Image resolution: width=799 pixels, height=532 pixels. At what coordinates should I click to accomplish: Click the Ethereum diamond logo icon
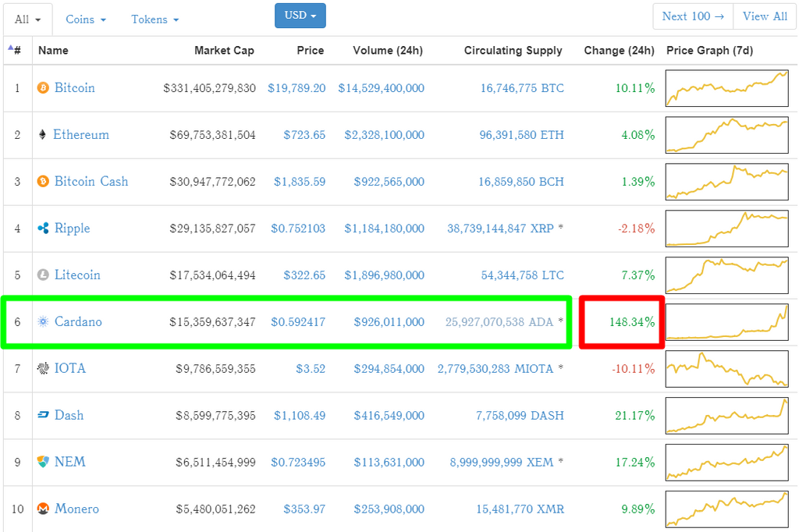[x=43, y=134]
